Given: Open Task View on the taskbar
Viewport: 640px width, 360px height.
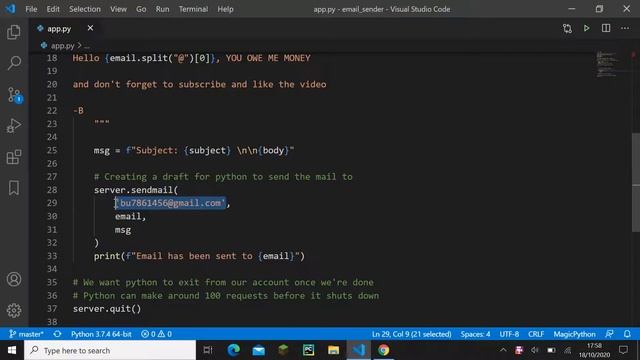Looking at the screenshot, I should pyautogui.click(x=208, y=350).
